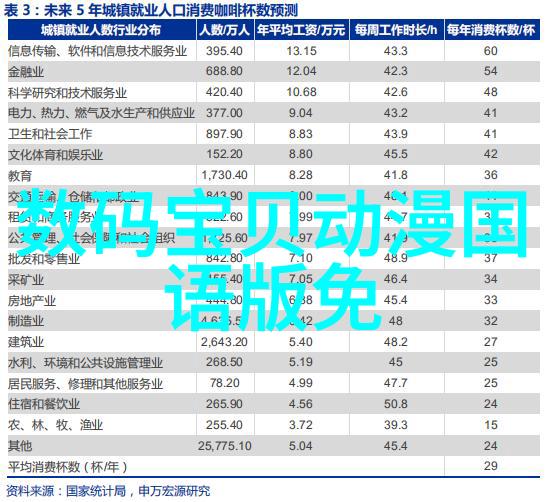Select the 文化体育和娱乐业 row label
The image size is (546, 502).
coord(55,155)
